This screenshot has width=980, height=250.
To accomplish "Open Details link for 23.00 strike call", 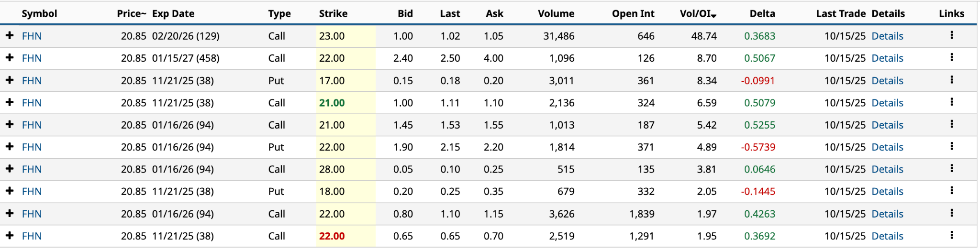I will click(x=887, y=36).
